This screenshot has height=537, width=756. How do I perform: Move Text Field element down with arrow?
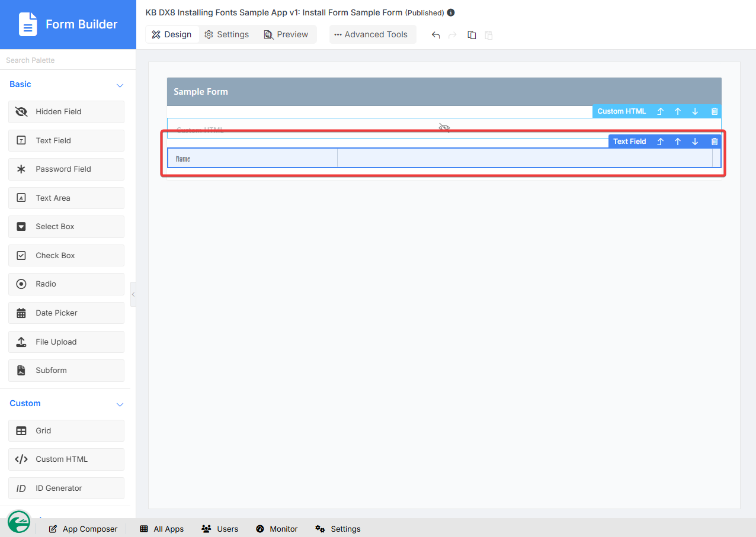pyautogui.click(x=695, y=142)
